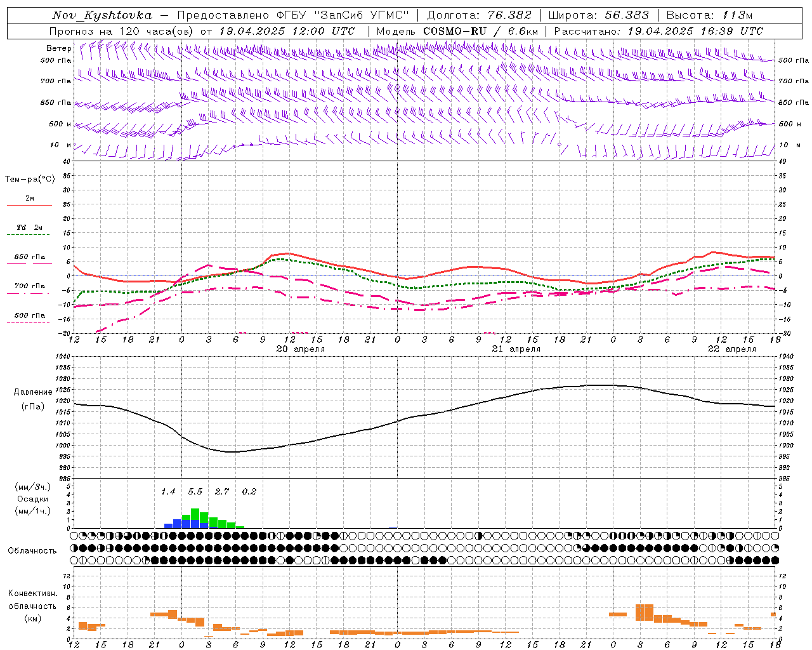The image size is (812, 650).
Task: Select the 22 апреля date label
Action: (732, 349)
